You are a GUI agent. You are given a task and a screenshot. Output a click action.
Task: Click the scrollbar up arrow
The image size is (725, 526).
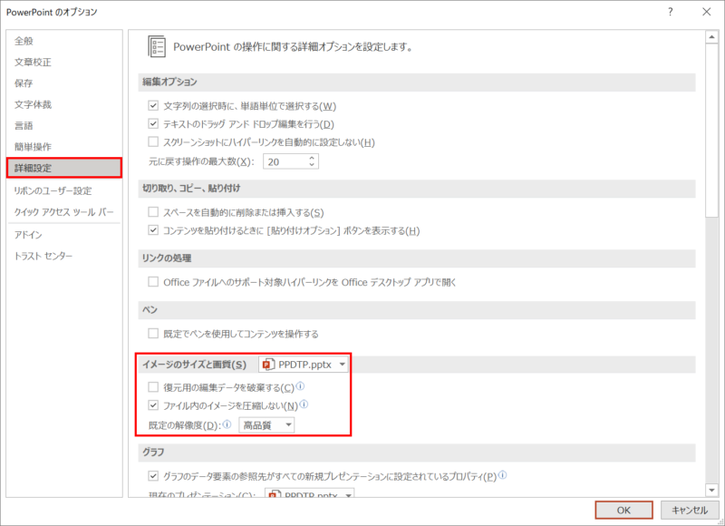[712, 37]
